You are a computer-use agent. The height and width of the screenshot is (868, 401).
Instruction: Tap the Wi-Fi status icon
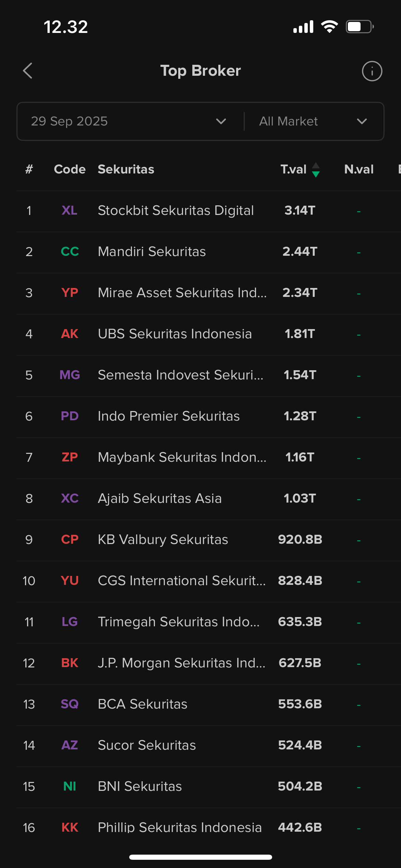329,27
